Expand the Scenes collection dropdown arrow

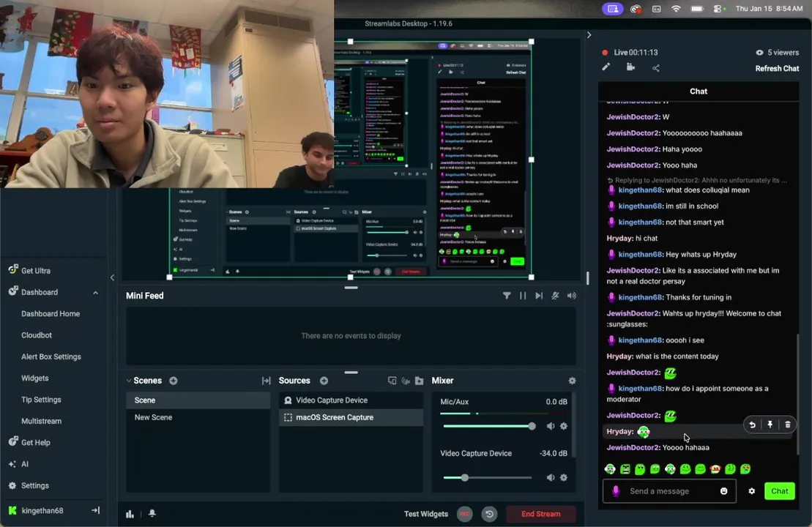coord(128,381)
